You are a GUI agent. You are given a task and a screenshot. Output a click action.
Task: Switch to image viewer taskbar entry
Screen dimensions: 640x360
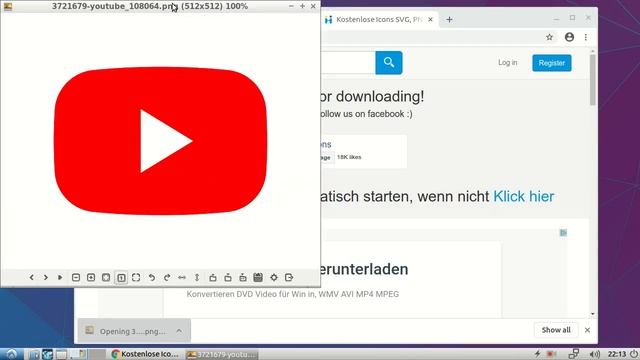click(x=222, y=354)
